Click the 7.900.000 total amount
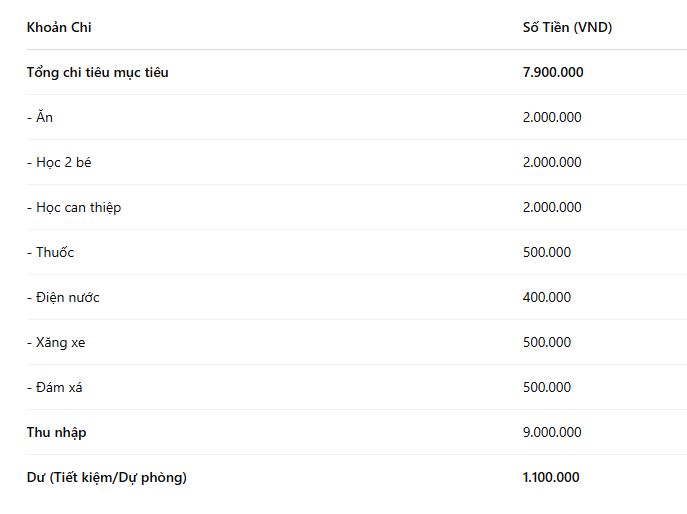687x514 pixels. click(x=553, y=72)
